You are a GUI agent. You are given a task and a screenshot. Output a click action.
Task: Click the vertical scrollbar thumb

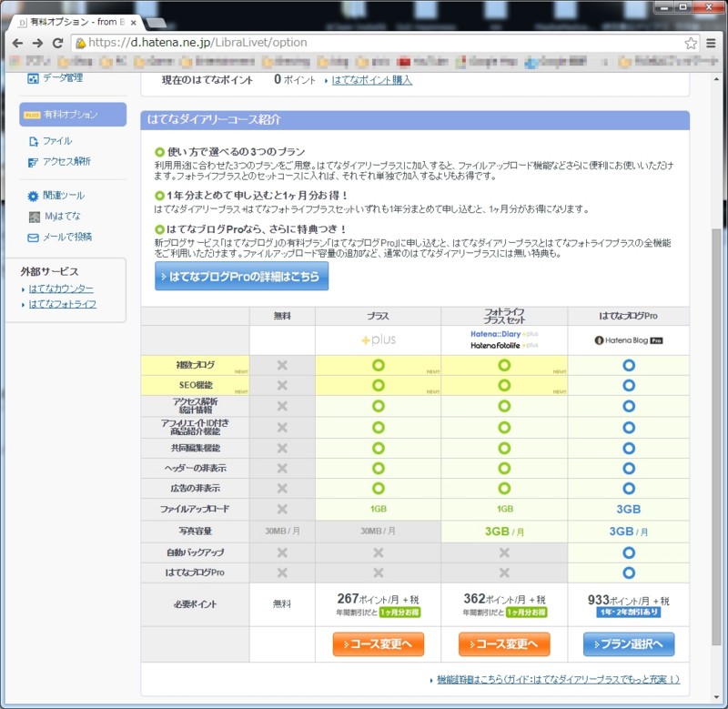click(x=716, y=437)
